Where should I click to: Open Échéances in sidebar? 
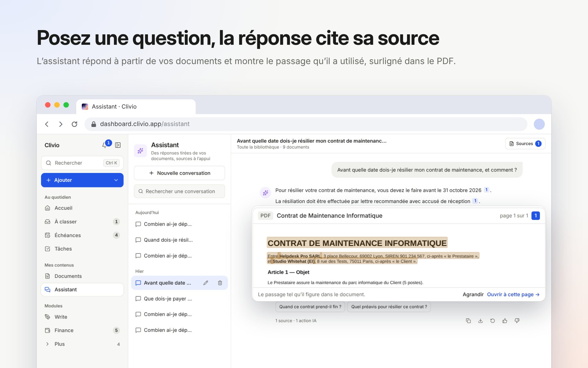click(x=82, y=235)
